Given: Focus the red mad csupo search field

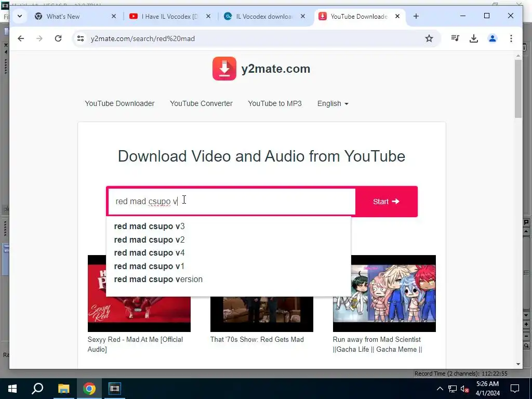Looking at the screenshot, I should 231,202.
